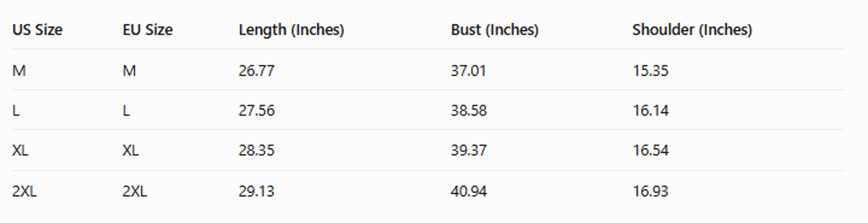Image resolution: width=868 pixels, height=223 pixels.
Task: Click the 16.14 shoulder measurement
Action: pyautogui.click(x=651, y=111)
